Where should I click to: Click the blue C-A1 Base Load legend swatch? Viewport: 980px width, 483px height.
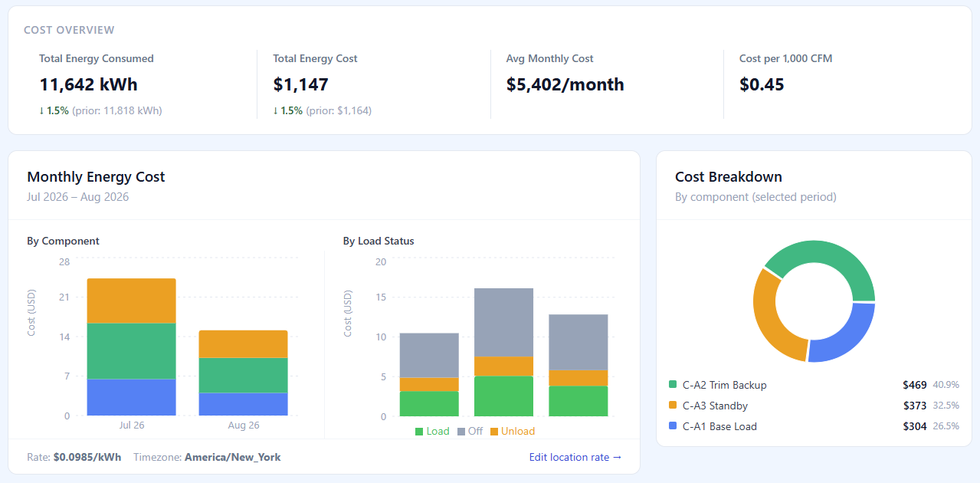click(673, 426)
